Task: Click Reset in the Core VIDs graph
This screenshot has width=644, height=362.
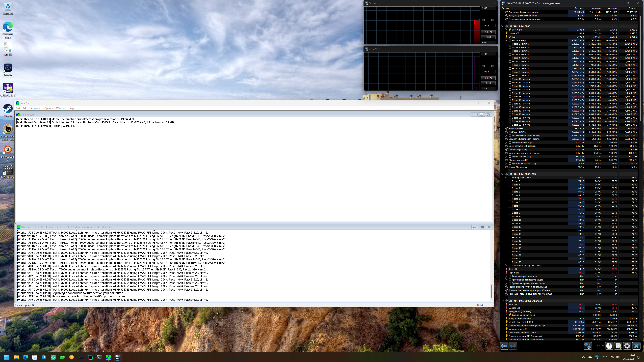Action: 488,83
